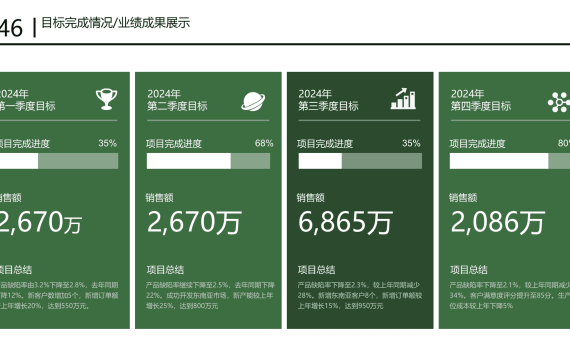This screenshot has height=360, width=570.
Task: Select the heading 第三季度目标
Action: [x=328, y=106]
